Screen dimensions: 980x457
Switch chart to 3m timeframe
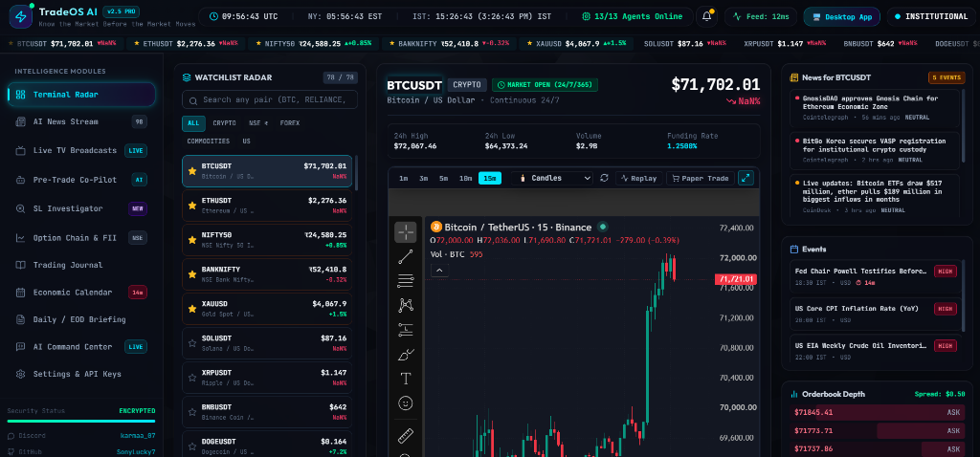tap(424, 178)
